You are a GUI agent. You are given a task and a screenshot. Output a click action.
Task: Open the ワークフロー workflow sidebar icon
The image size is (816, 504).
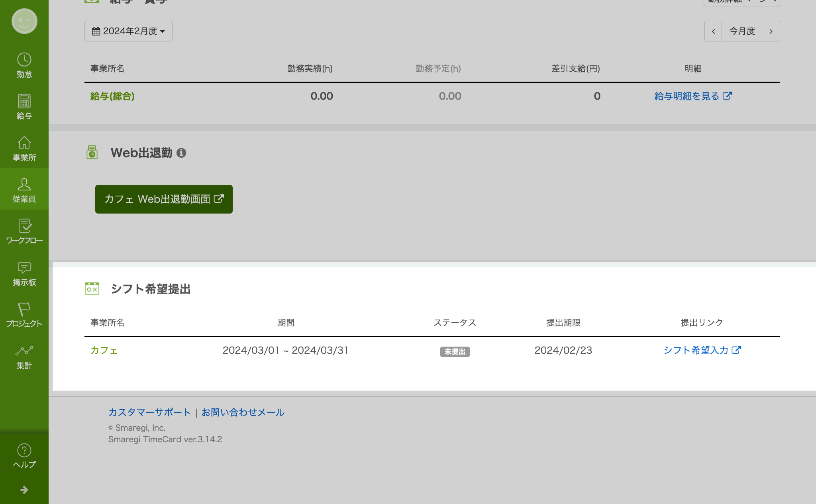(24, 231)
